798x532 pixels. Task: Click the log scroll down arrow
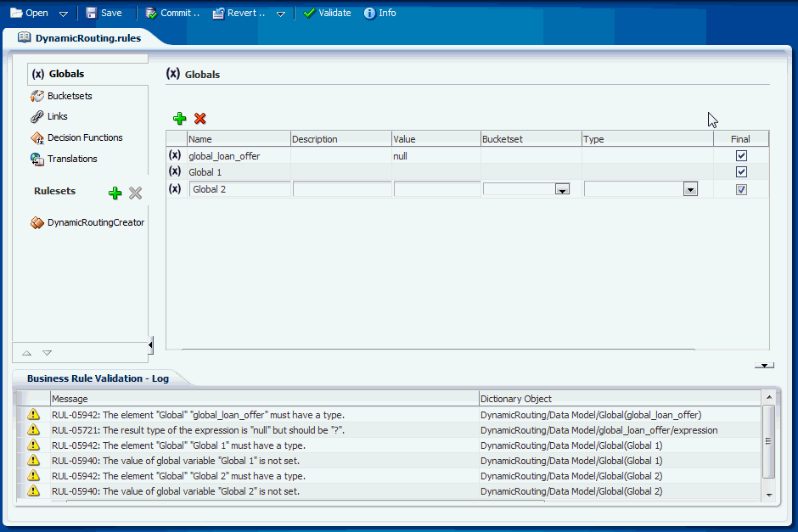pyautogui.click(x=769, y=495)
